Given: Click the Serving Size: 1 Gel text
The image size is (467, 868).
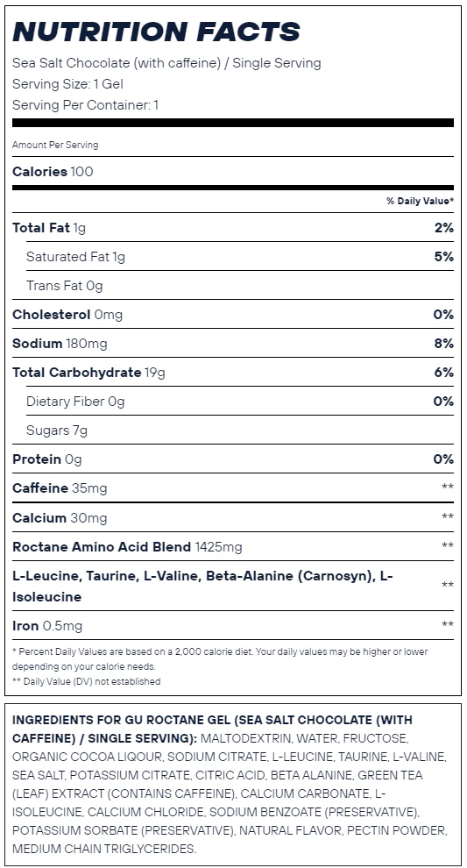Looking at the screenshot, I should pyautogui.click(x=67, y=84).
